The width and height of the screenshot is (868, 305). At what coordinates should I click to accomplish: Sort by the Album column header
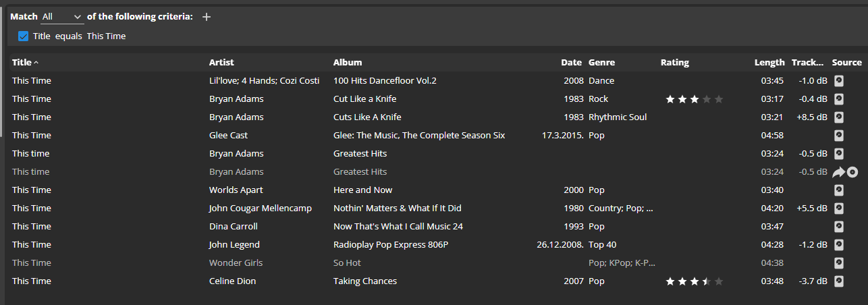(x=348, y=62)
